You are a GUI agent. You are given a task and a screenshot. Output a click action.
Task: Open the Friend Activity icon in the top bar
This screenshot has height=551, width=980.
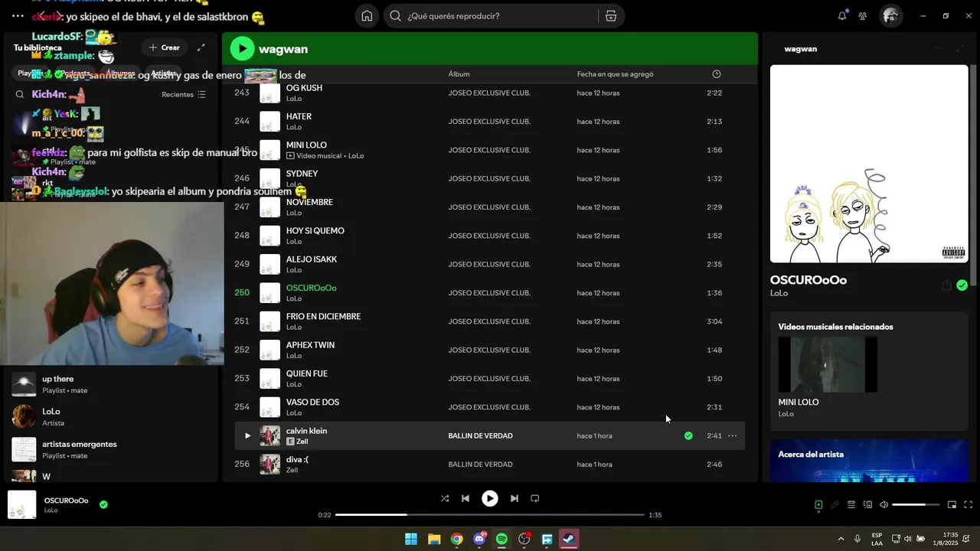[863, 15]
